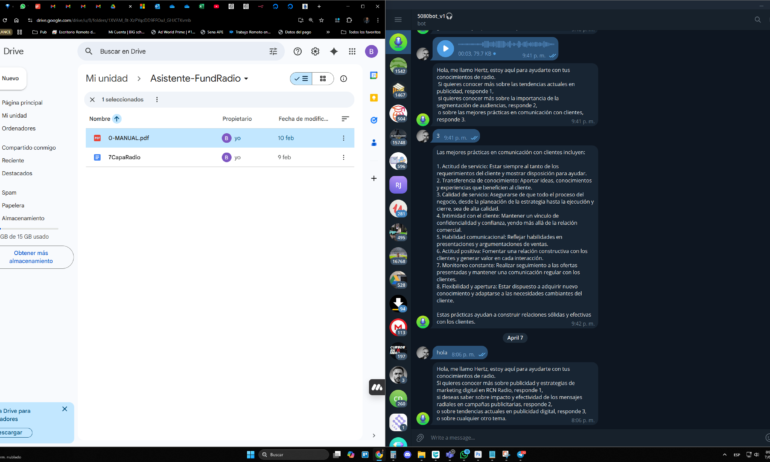Open the Gemini sparkle icon in Drive
The height and width of the screenshot is (462, 770).
click(x=333, y=51)
